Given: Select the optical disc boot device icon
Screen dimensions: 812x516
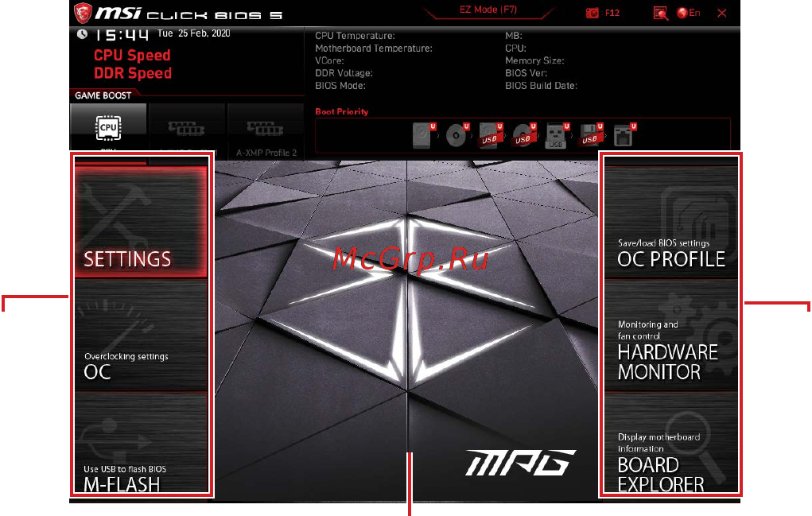Looking at the screenshot, I should coord(457,136).
